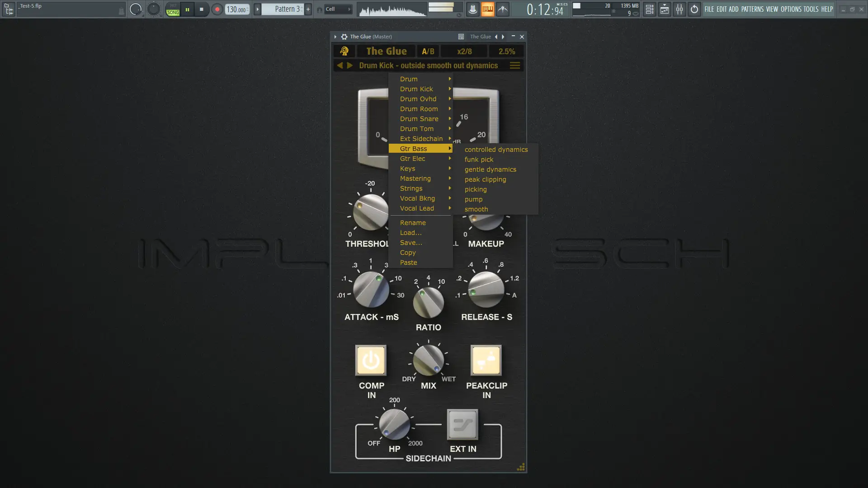868x488 pixels.
Task: Choose the 'funk pick' preset
Action: pyautogui.click(x=479, y=160)
